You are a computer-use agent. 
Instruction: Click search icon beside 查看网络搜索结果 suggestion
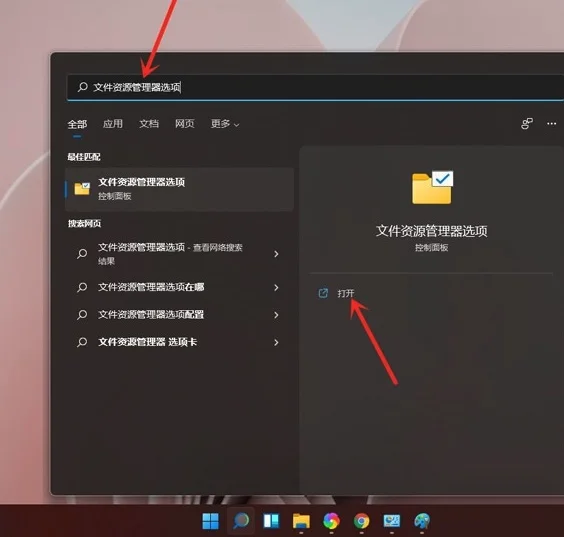pyautogui.click(x=82, y=254)
